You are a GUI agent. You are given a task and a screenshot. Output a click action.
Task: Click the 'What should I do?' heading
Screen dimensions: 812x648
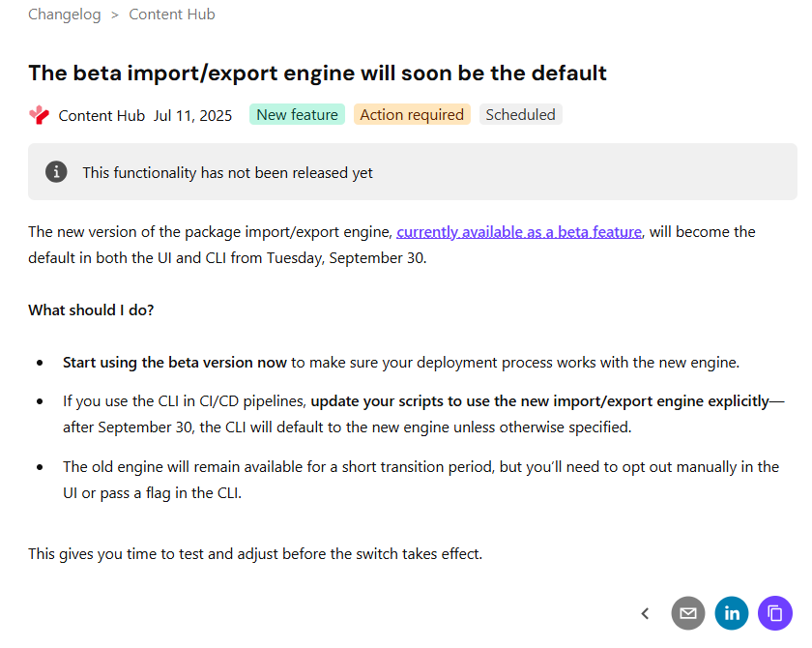[91, 310]
